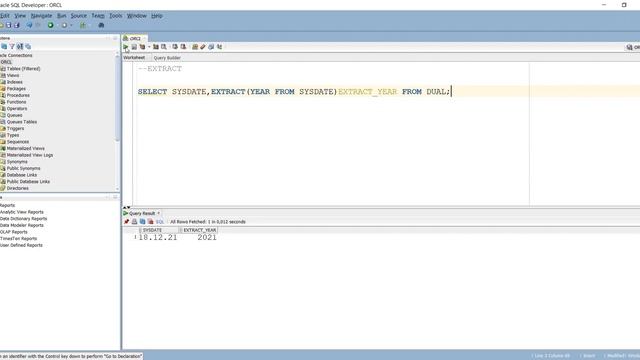Click the blue Undo arrow in the main toolbar
The width and height of the screenshot is (640, 360).
coord(29,25)
